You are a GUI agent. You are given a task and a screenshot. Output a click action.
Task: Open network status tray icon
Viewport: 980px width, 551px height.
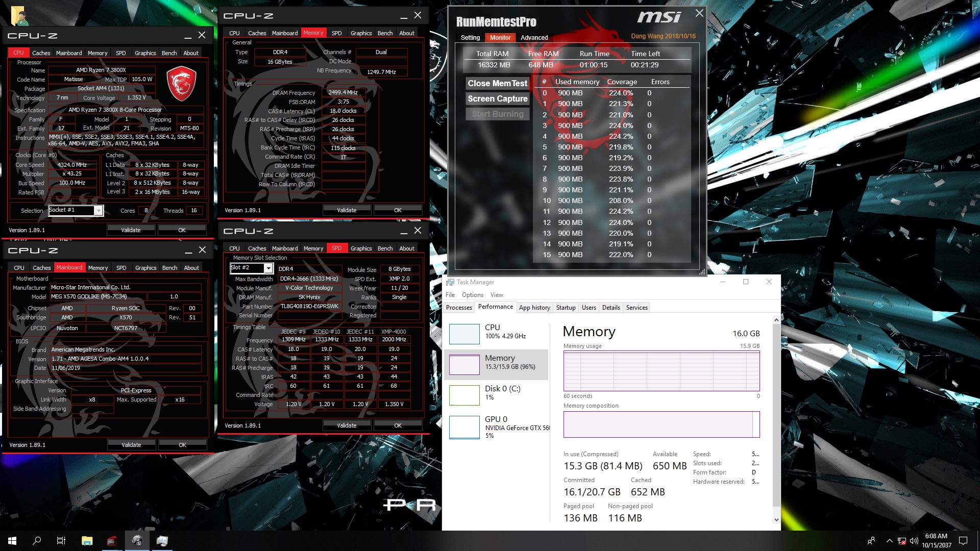[x=902, y=541]
